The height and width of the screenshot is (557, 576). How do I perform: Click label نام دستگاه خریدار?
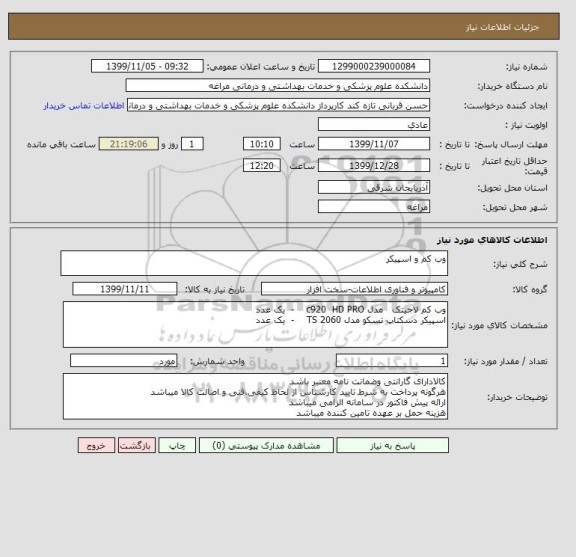tap(512, 86)
